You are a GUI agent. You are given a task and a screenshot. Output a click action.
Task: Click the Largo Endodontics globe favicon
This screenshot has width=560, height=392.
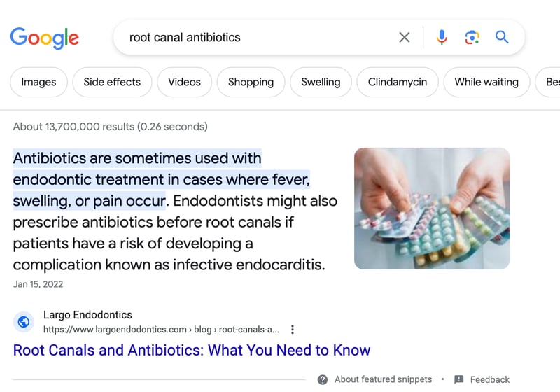coord(24,322)
